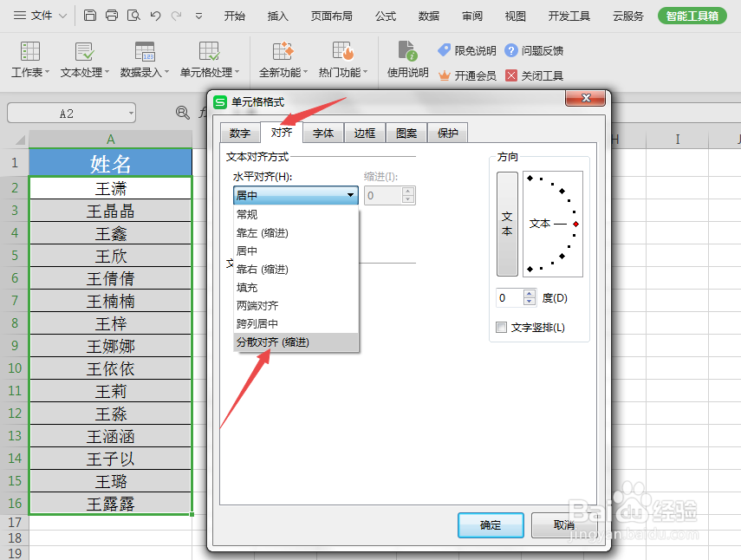741x560 pixels.
Task: Click the 使用说明 help icon
Action: [x=406, y=59]
